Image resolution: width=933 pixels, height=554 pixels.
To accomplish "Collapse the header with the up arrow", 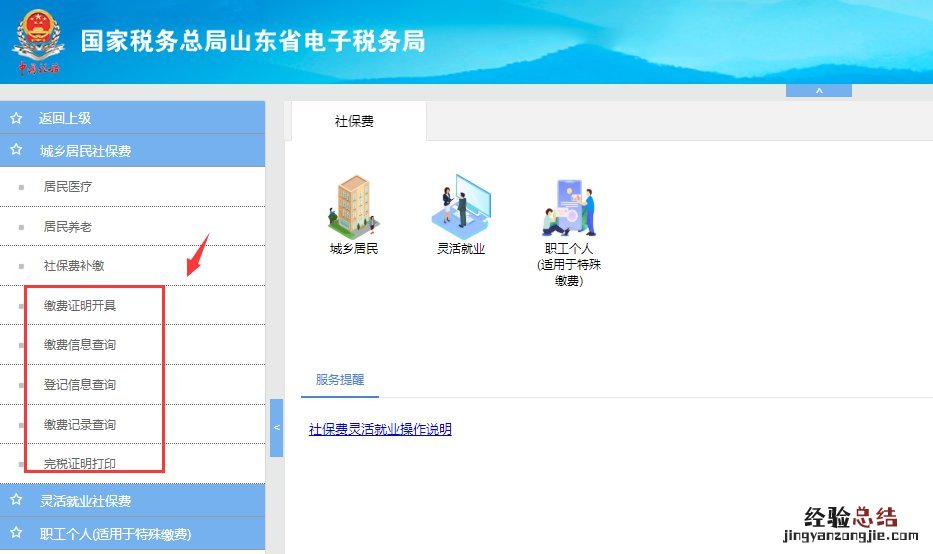I will click(x=818, y=91).
